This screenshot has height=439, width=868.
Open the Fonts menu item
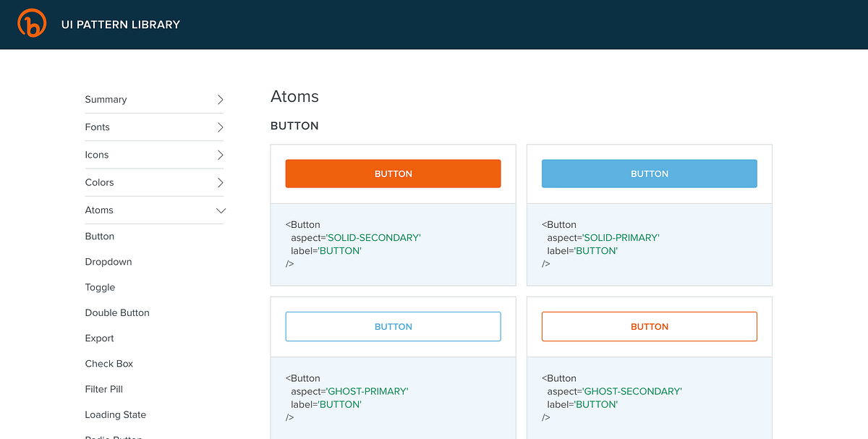pyautogui.click(x=98, y=127)
